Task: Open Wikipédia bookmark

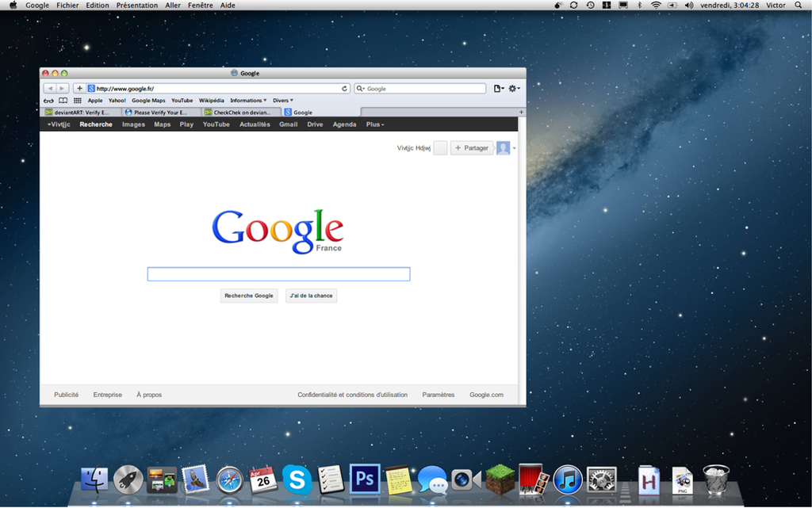Action: (211, 101)
